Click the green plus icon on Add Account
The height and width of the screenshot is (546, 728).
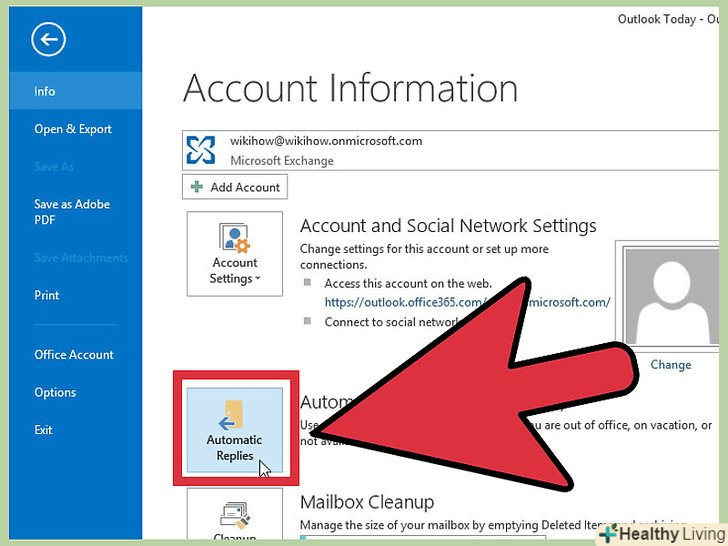[197, 187]
